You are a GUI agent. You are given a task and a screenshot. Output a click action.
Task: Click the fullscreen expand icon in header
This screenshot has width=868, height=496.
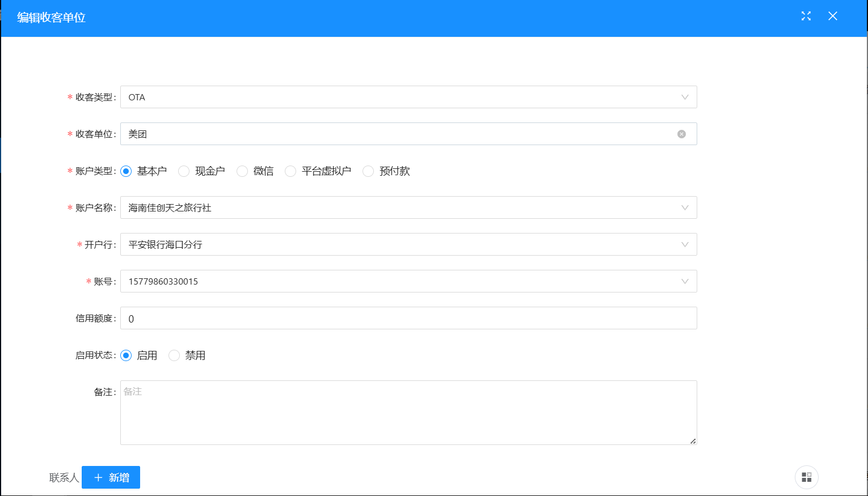pyautogui.click(x=806, y=16)
